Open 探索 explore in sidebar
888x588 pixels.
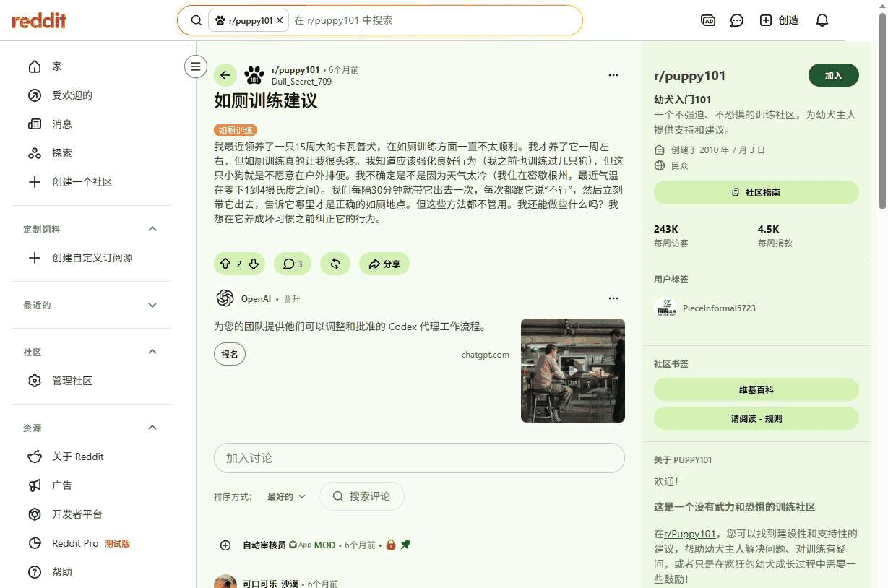(91, 153)
